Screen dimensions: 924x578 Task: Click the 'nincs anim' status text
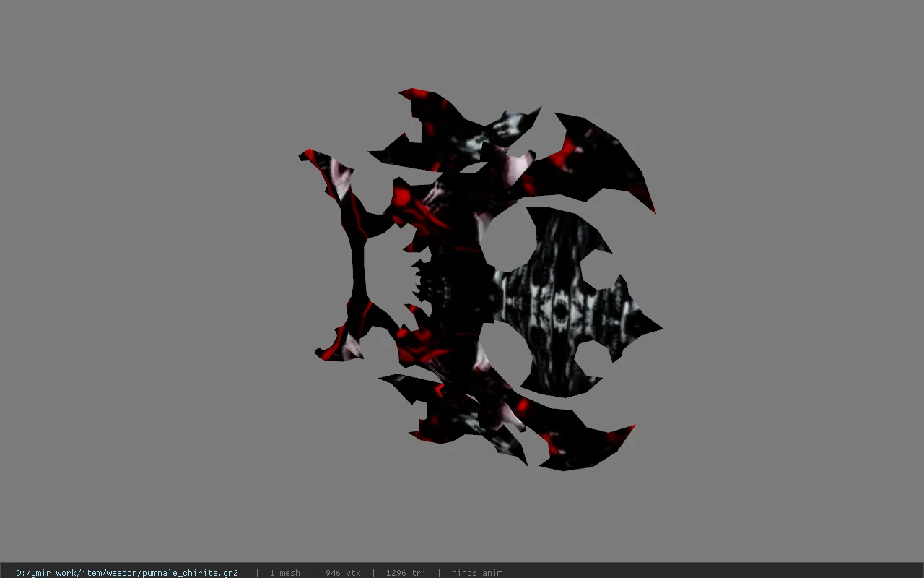point(477,573)
